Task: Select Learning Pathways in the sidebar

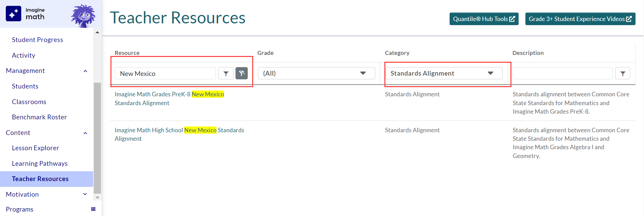Action: (40, 163)
